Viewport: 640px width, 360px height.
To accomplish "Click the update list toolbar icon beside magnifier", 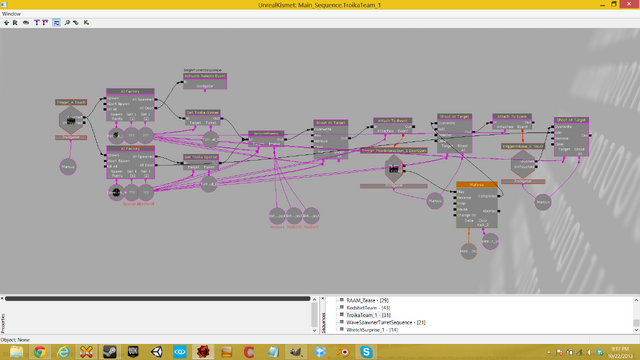I will pos(76,23).
